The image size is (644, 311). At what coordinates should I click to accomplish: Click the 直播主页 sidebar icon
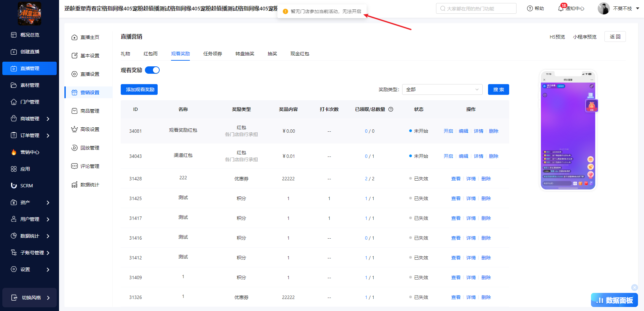click(74, 37)
